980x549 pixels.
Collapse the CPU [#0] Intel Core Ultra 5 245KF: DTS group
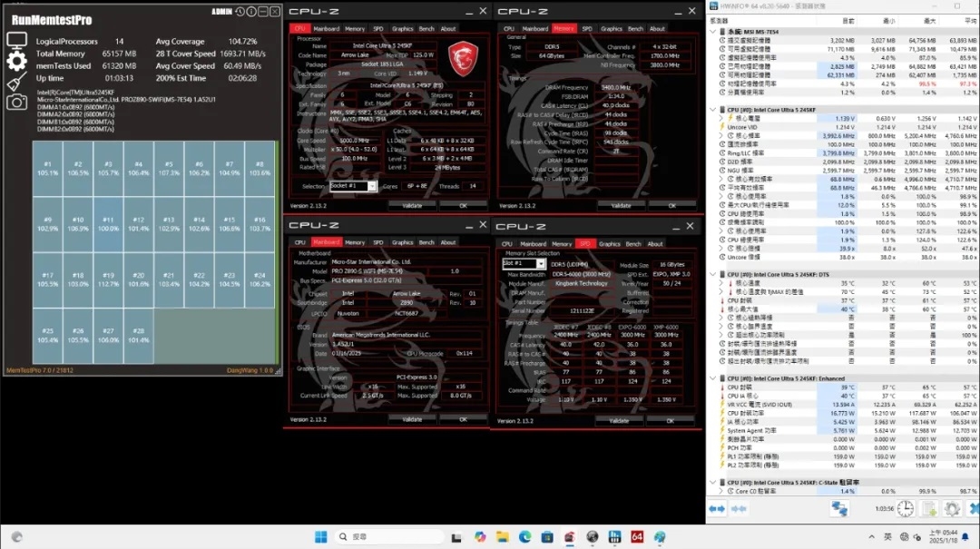713,273
